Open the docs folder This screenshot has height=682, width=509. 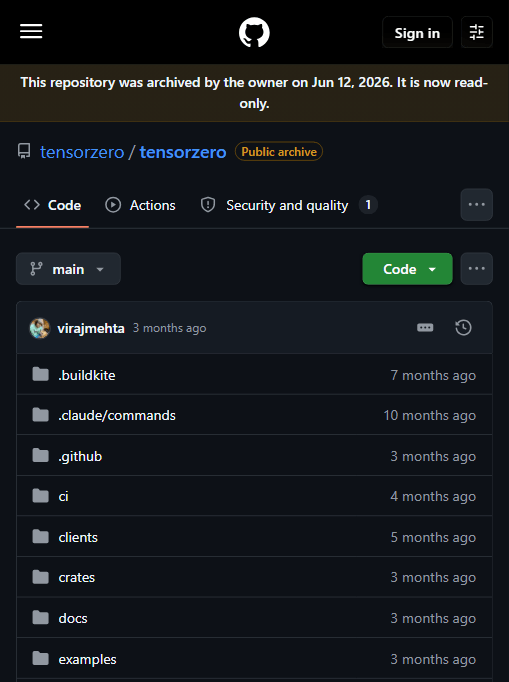point(73,618)
